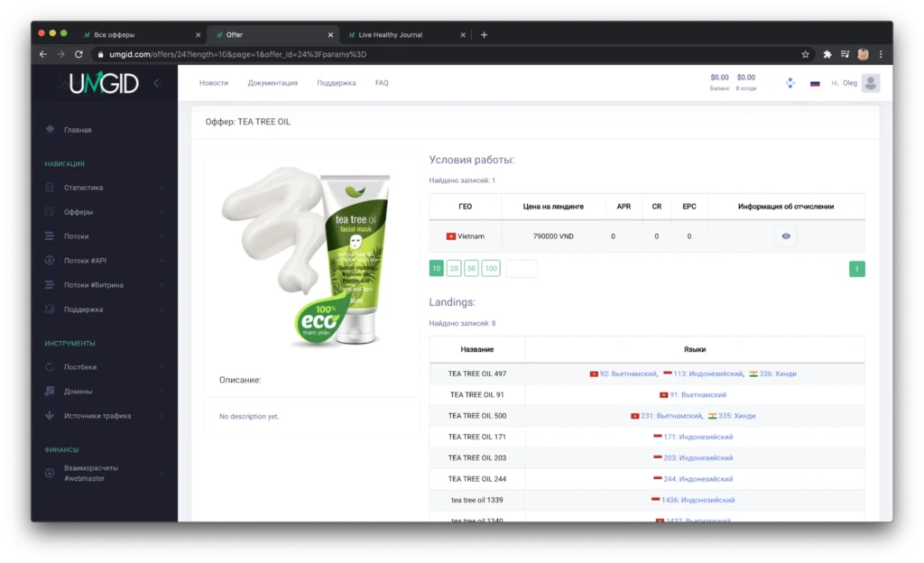Image resolution: width=924 pixels, height=563 pixels.
Task: Open the Chrome three-dot menu
Action: click(881, 54)
